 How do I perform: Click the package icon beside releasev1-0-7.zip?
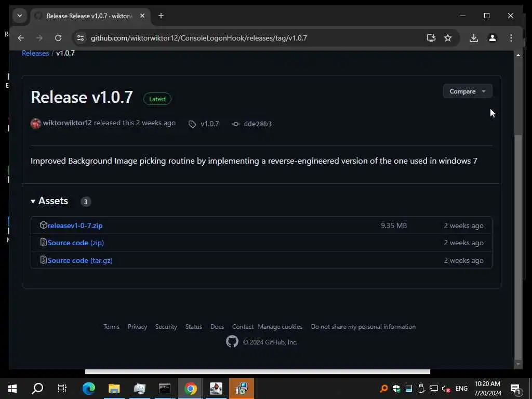tap(44, 225)
